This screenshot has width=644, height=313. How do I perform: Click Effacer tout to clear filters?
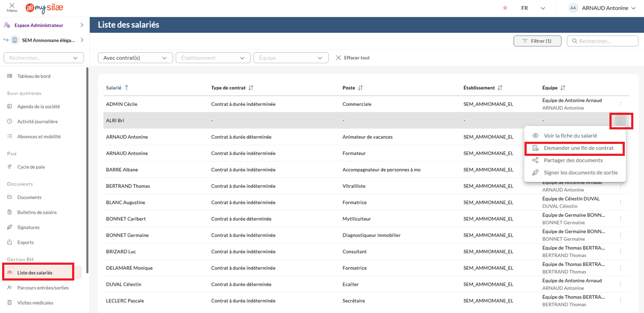coord(353,58)
